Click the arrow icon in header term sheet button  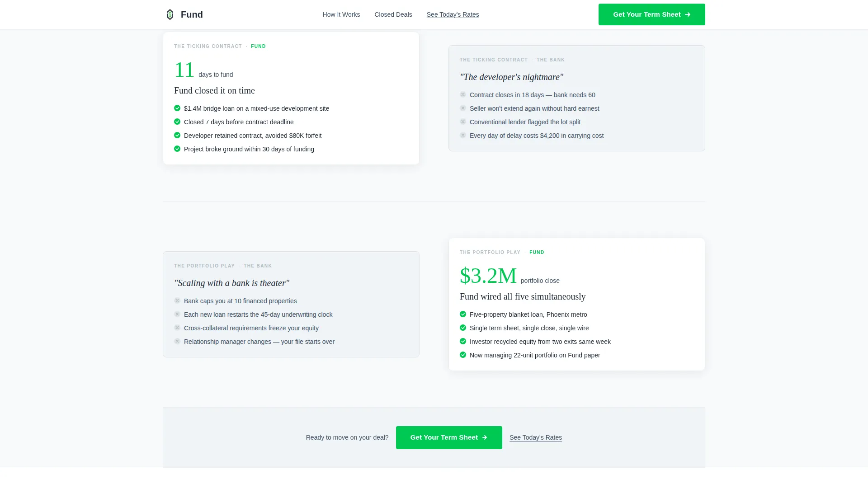pyautogui.click(x=688, y=14)
